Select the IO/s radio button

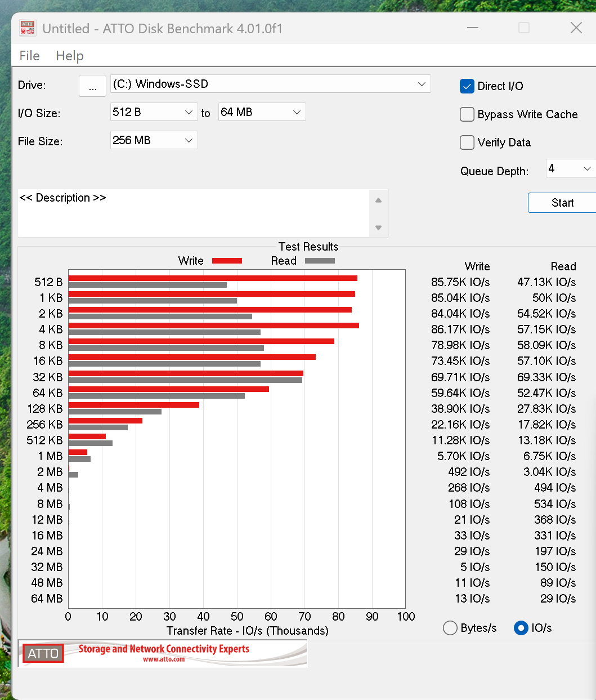pos(521,628)
